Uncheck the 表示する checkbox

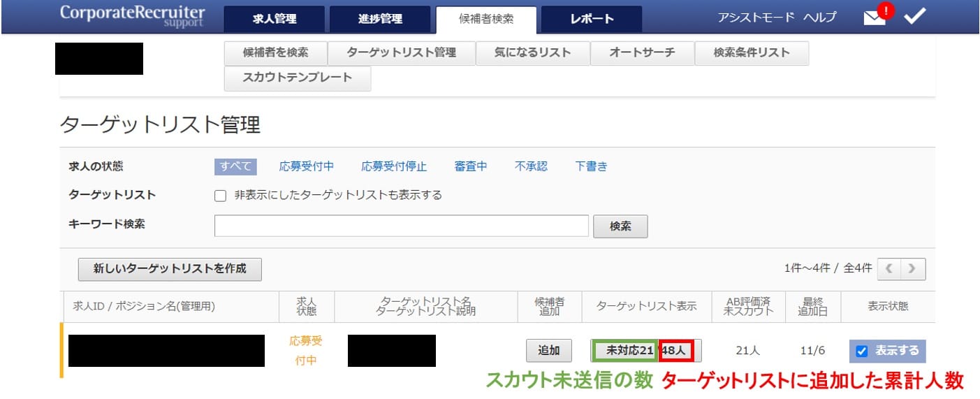pyautogui.click(x=861, y=351)
